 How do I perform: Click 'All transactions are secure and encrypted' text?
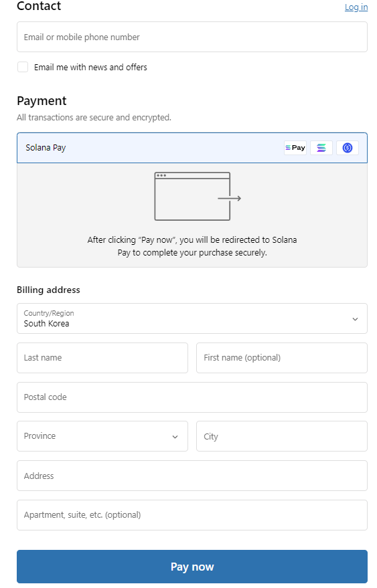click(94, 117)
